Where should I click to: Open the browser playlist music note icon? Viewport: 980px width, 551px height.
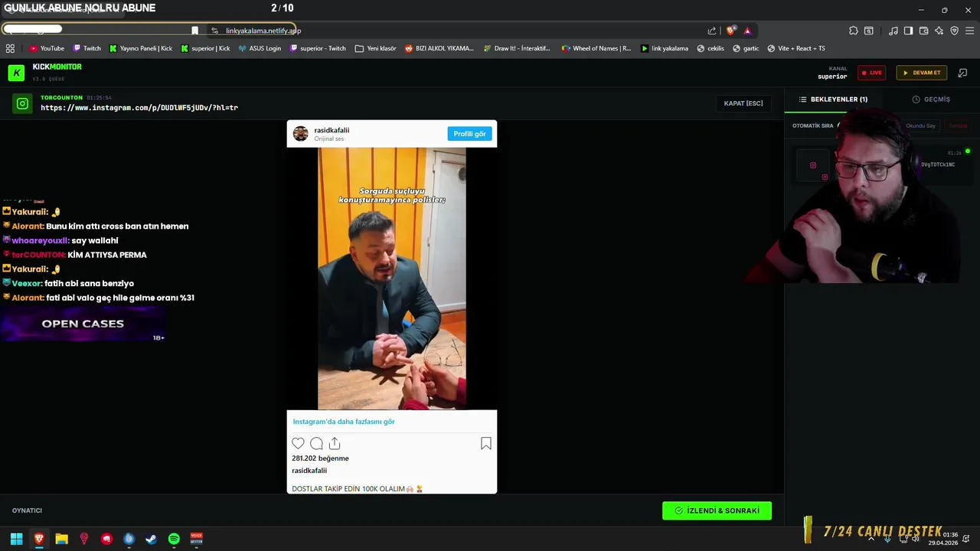click(x=893, y=31)
